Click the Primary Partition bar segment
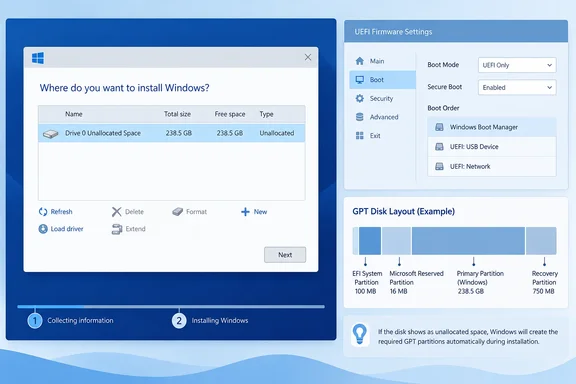This screenshot has height=384, width=576. (468, 241)
